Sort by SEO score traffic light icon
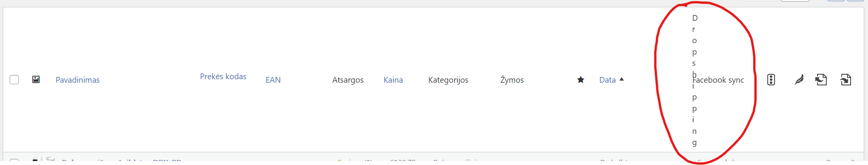Viewport: 868px width, 165px height. [771, 80]
